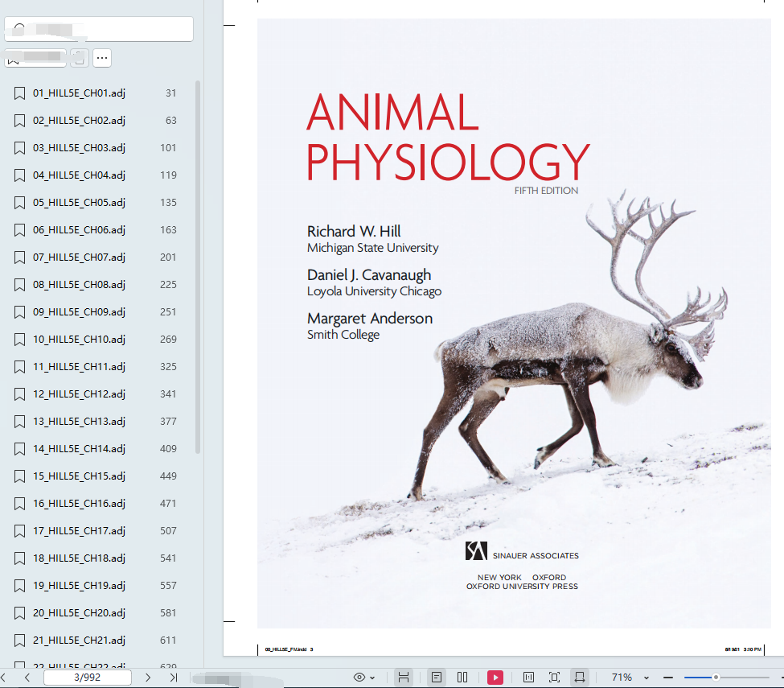Click the page number field showing 3/992
784x688 pixels.
[88, 678]
